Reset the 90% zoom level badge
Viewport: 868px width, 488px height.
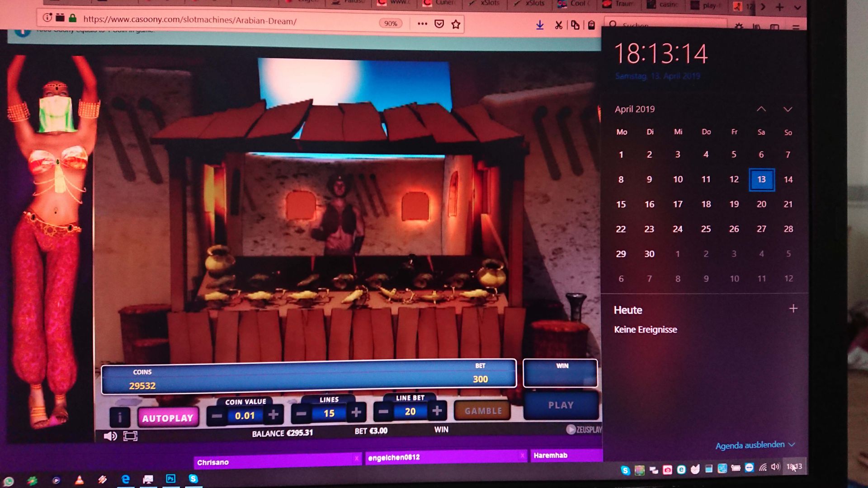coord(391,23)
